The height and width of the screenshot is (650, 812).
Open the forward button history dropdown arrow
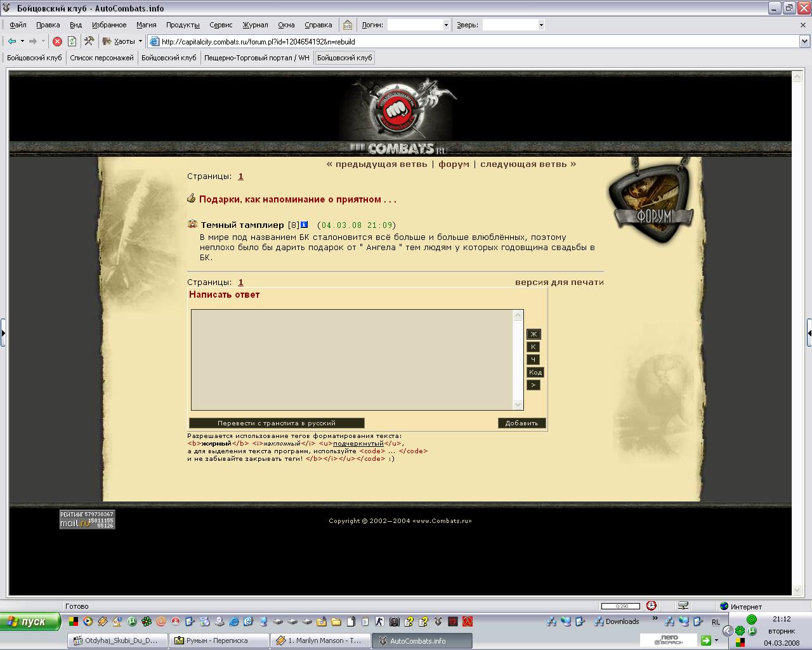click(43, 41)
